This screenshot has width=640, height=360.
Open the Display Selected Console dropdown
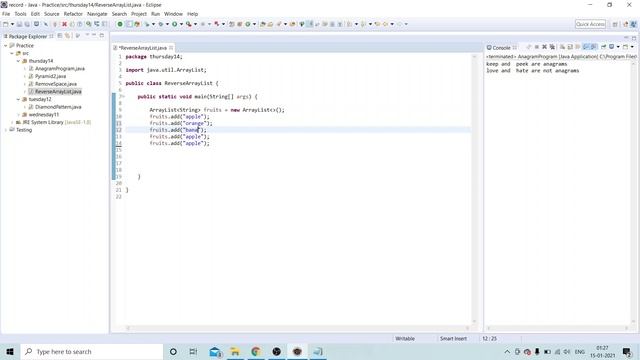[x=618, y=47]
